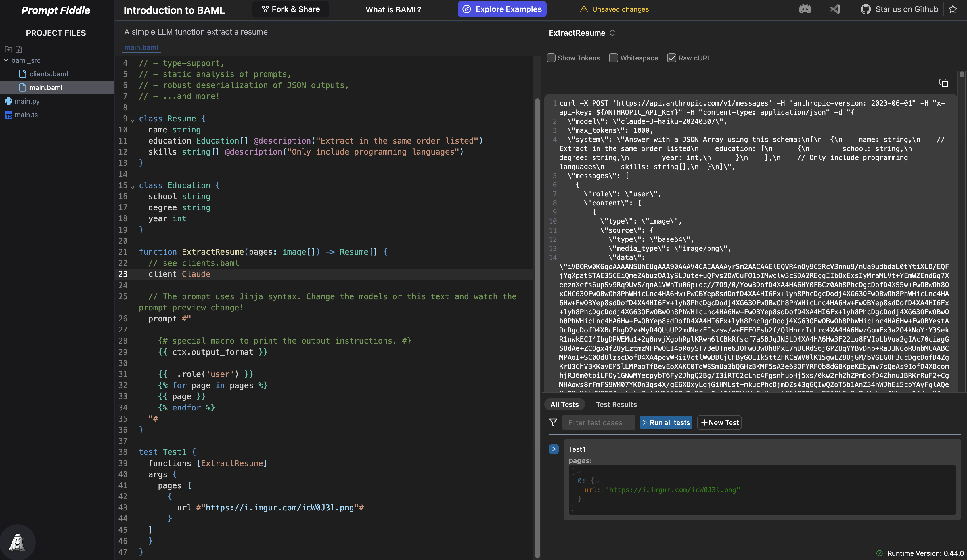Screen dimensions: 967x560
Task: Click the ctx.output_format line in editor
Action: point(213,352)
